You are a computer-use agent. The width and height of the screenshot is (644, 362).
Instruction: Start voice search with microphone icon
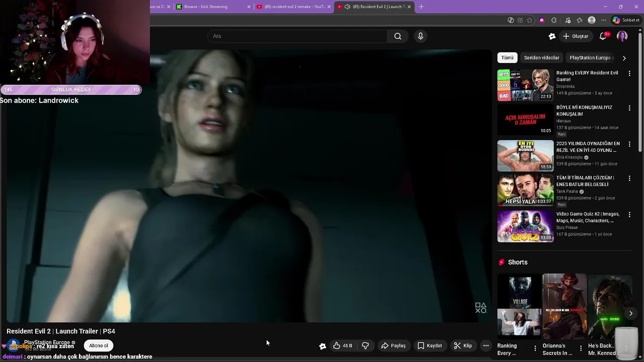(421, 36)
